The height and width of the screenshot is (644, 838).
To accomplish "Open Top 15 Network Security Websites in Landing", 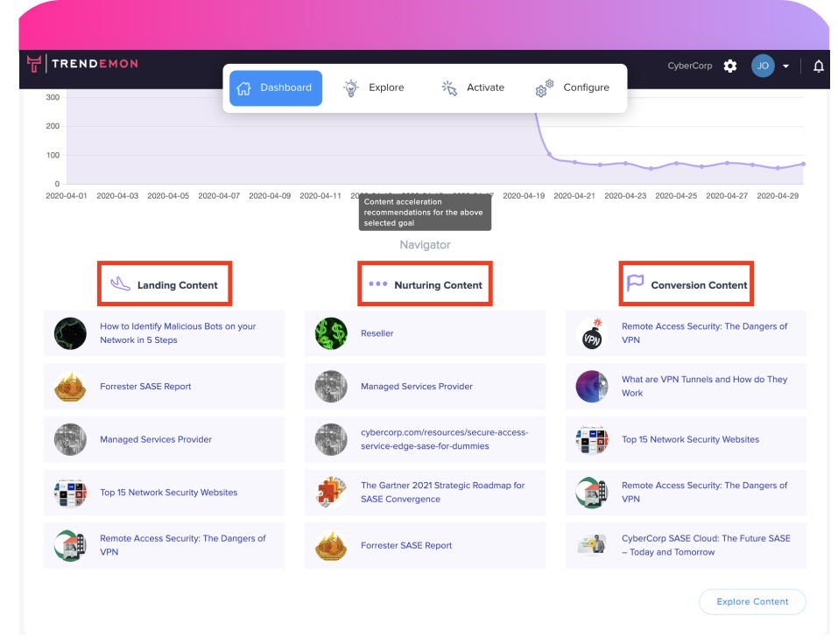I will coord(169,493).
